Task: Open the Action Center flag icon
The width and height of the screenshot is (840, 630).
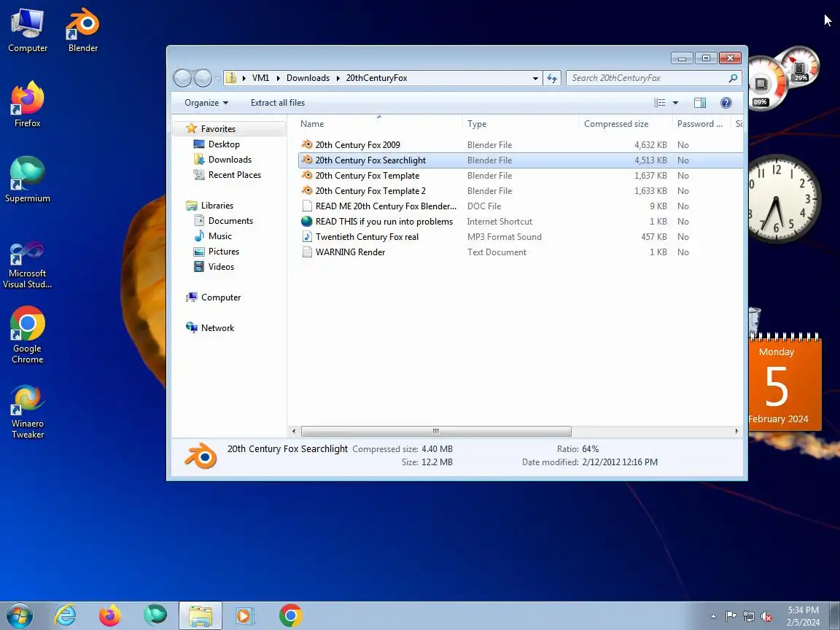Action: tap(731, 616)
